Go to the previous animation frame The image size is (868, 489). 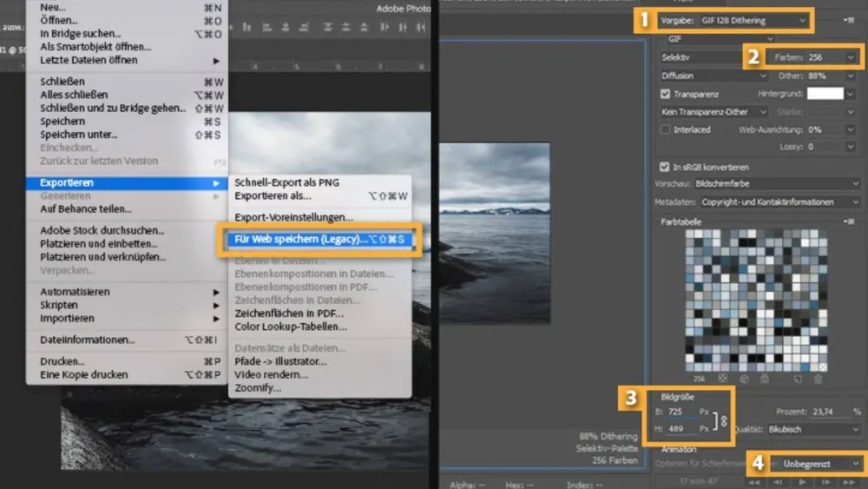(779, 482)
